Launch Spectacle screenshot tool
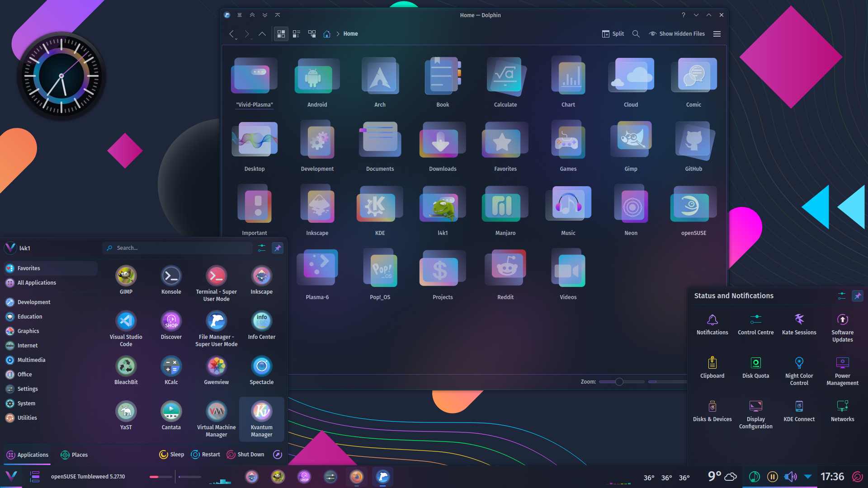This screenshot has height=488, width=868. coord(262,371)
